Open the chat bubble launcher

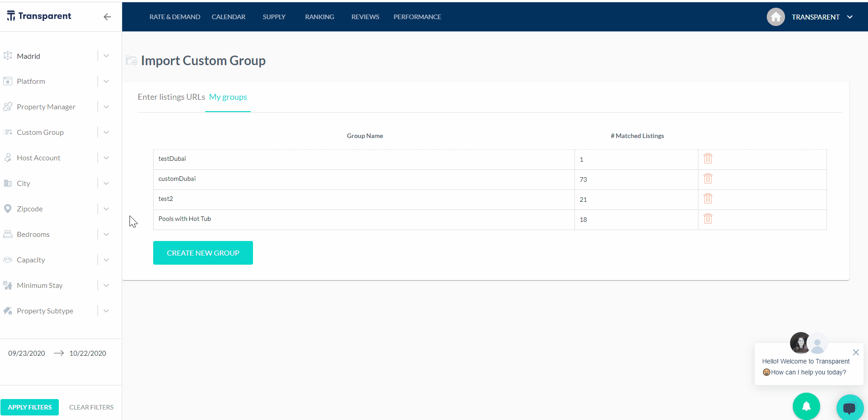click(x=849, y=407)
